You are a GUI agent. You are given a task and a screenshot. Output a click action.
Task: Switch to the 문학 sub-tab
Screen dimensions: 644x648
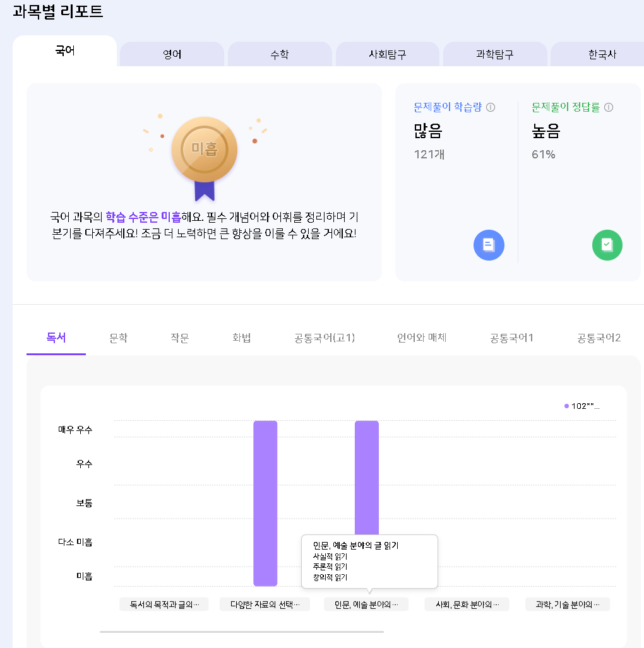[x=118, y=338]
